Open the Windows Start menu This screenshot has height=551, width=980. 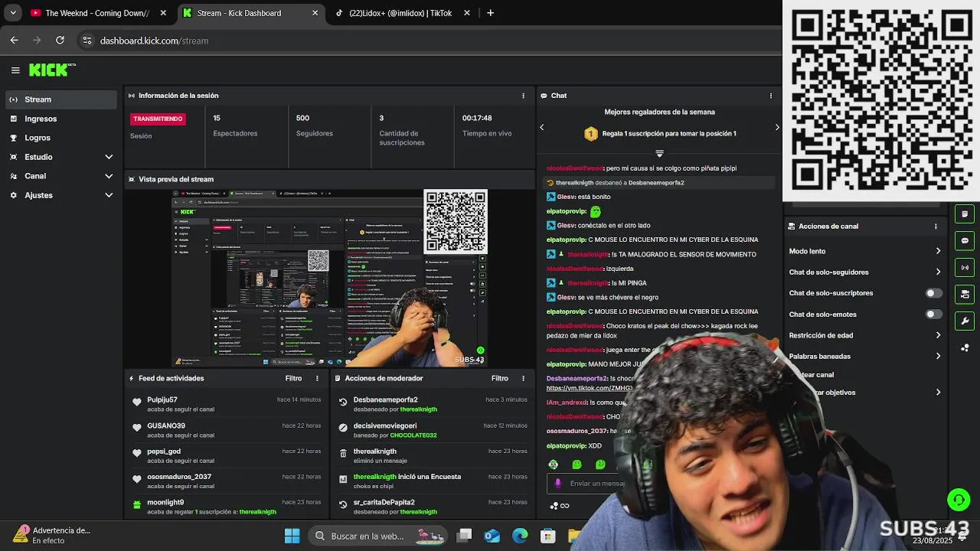[292, 536]
